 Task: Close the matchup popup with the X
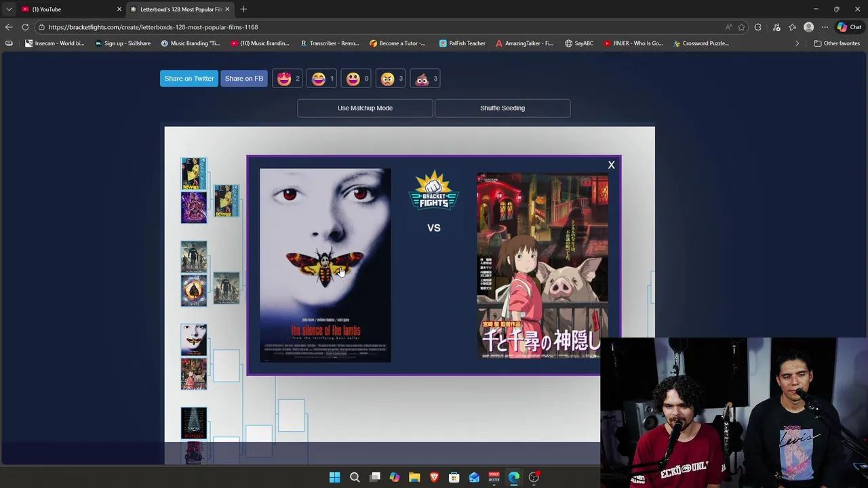(611, 165)
